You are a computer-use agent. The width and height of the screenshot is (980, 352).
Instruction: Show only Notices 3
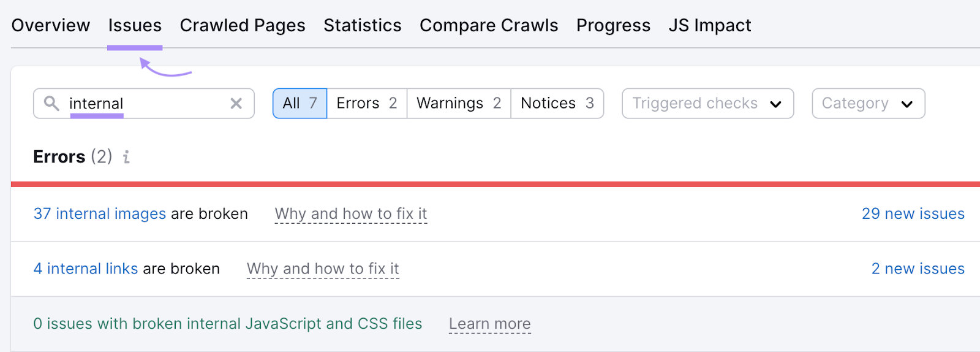point(557,103)
